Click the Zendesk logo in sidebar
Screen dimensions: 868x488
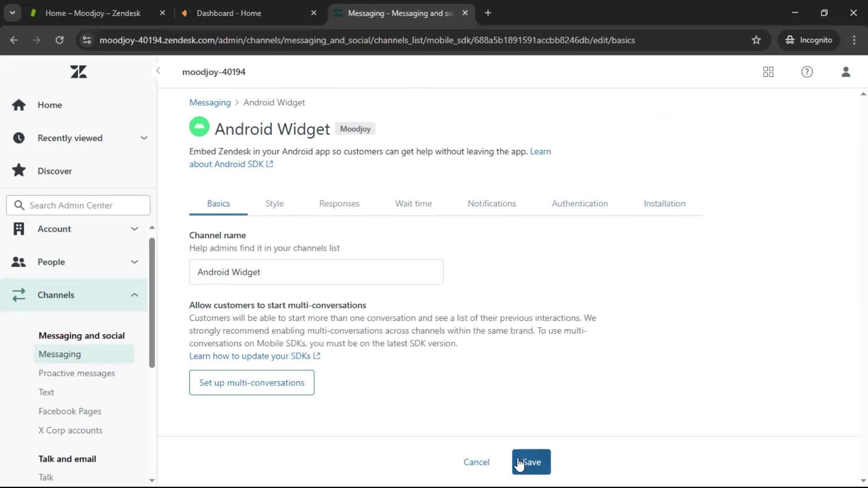[78, 72]
